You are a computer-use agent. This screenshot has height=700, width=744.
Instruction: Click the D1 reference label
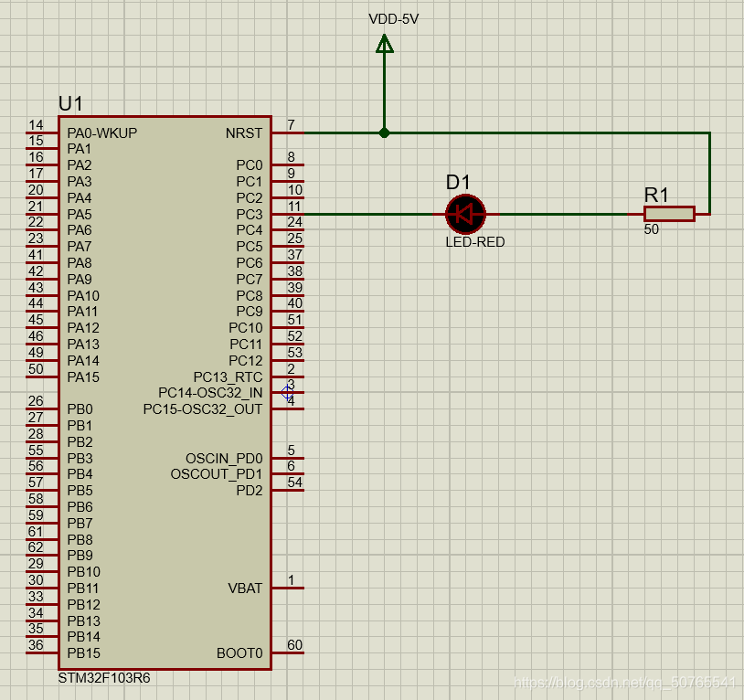click(458, 182)
